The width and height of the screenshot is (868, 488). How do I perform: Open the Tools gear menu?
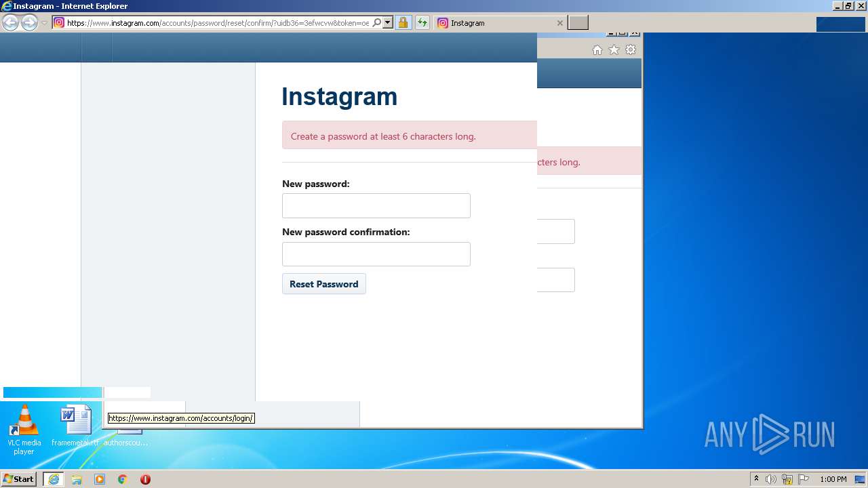pos(631,49)
